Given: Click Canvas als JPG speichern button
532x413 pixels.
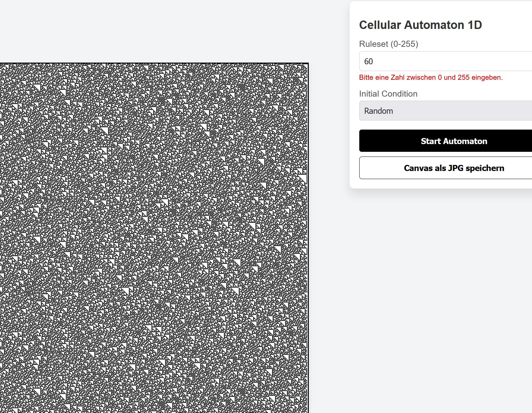Looking at the screenshot, I should 454,168.
